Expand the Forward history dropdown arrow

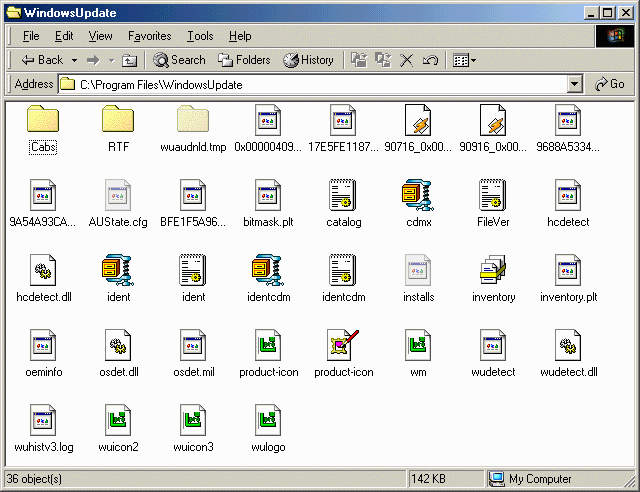pos(111,60)
